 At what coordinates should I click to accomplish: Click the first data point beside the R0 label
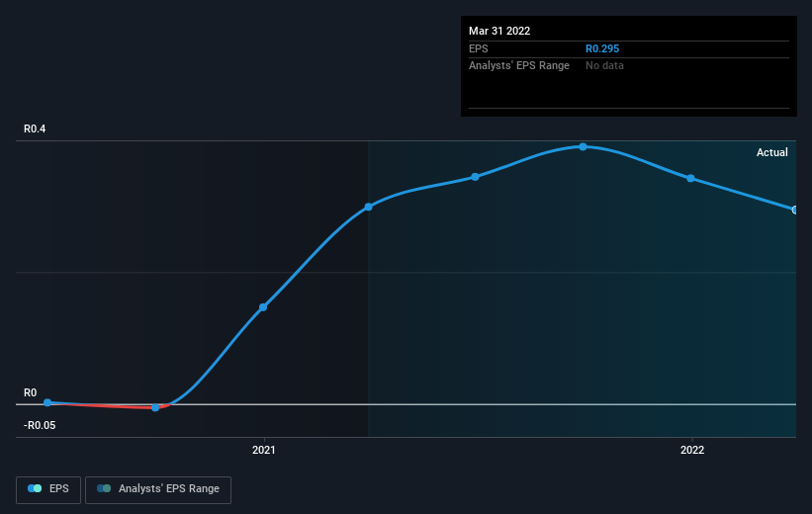pyautogui.click(x=47, y=402)
